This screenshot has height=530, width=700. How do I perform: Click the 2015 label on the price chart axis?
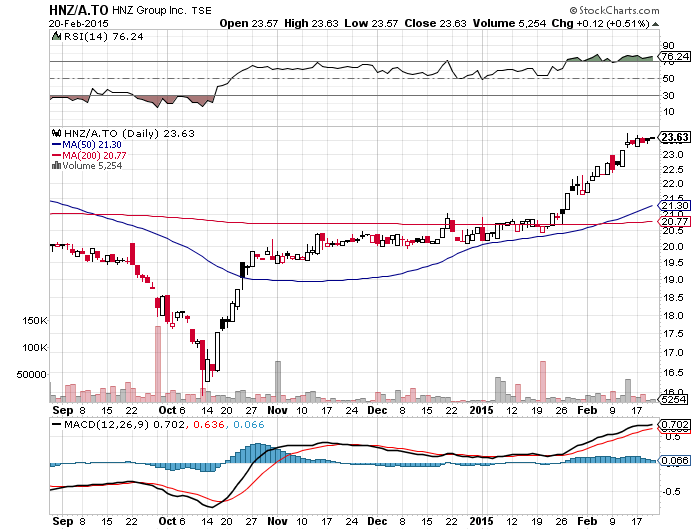pyautogui.click(x=482, y=410)
